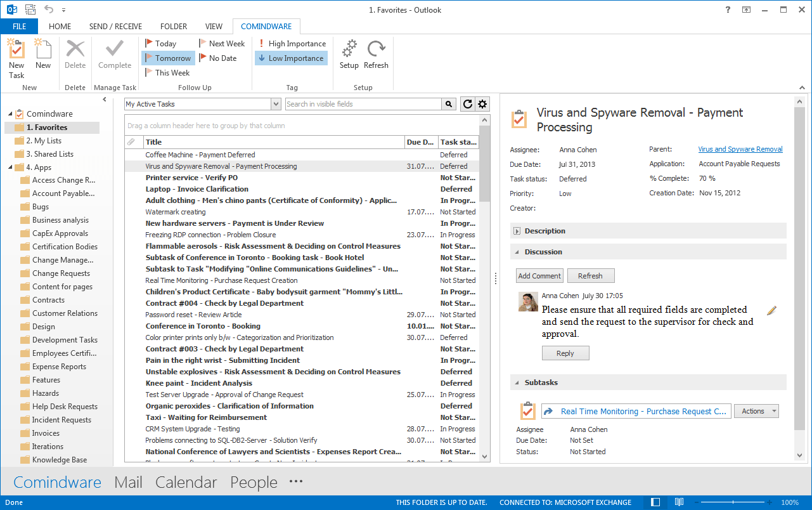Switch to Normal view status icon

pos(656,502)
